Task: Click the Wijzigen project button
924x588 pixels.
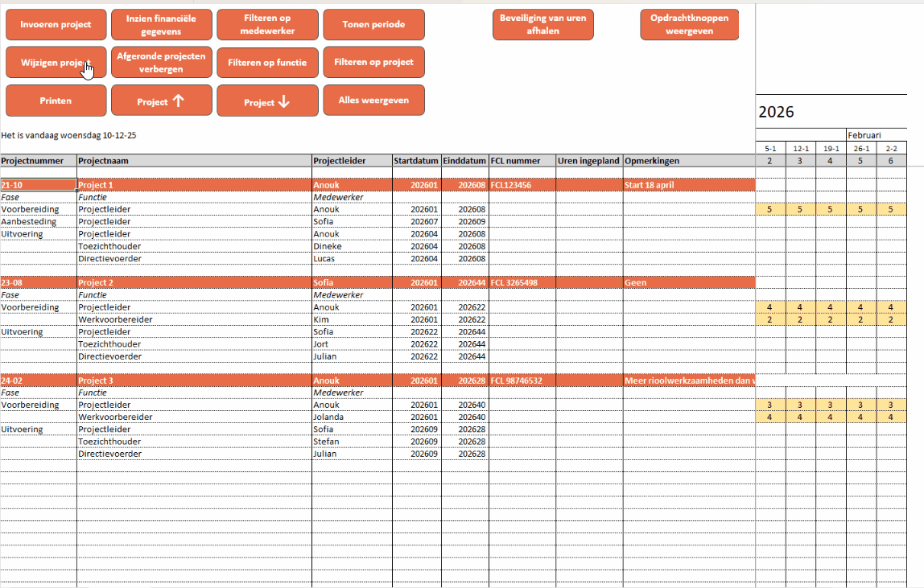Action: coord(56,62)
